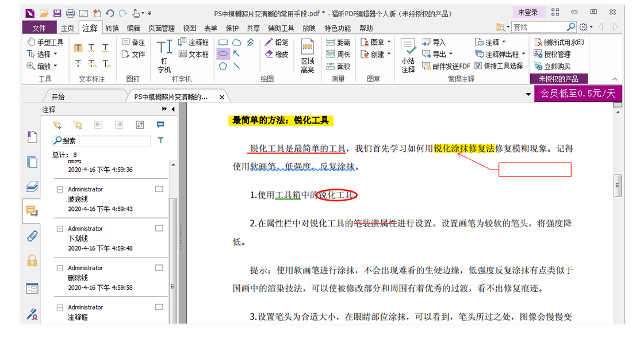Switch to the 开始 document tab
Screen dimensions: 644x342
click(x=58, y=97)
